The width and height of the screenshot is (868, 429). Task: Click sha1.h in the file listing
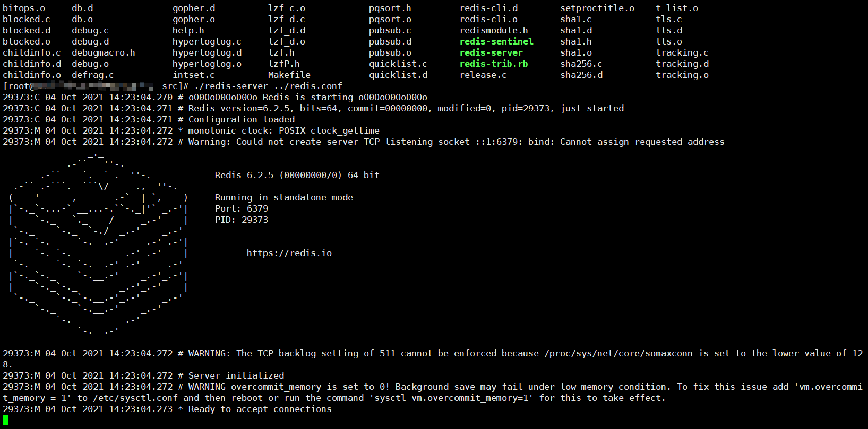[576, 41]
